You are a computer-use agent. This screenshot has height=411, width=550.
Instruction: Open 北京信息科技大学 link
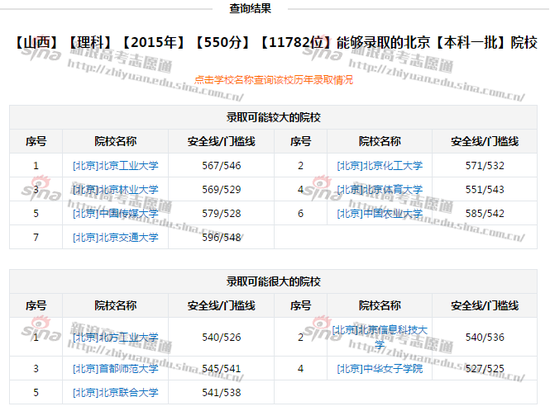380,337
